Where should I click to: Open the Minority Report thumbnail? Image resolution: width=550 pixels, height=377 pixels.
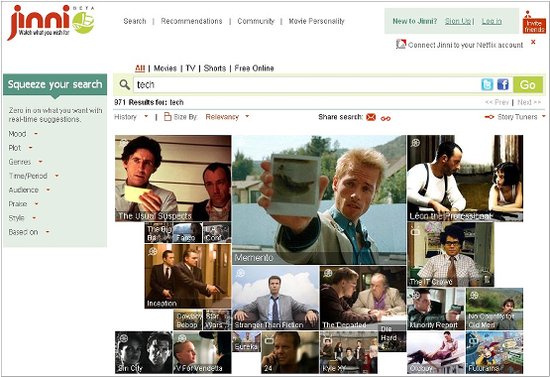(436, 309)
